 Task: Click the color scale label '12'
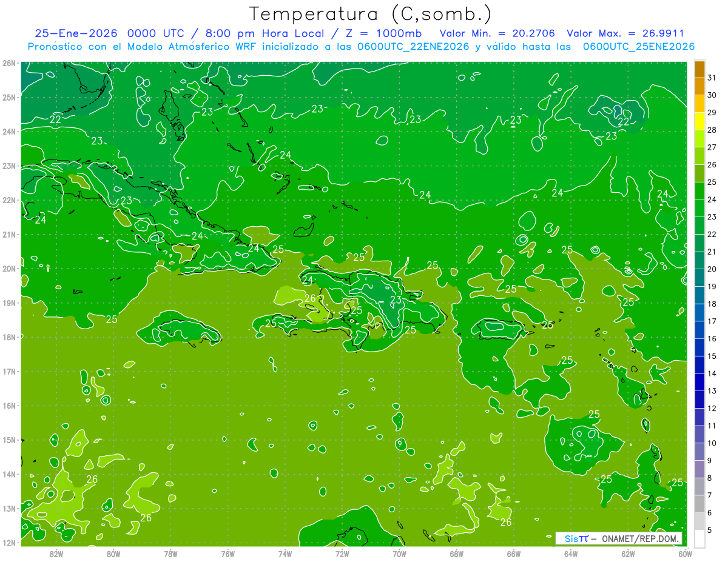pos(712,408)
